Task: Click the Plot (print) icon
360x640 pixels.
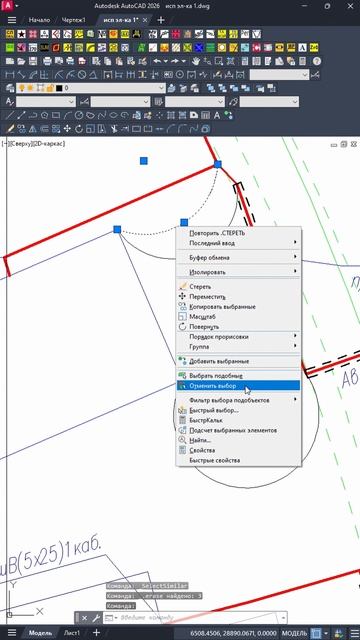Action: point(47,61)
